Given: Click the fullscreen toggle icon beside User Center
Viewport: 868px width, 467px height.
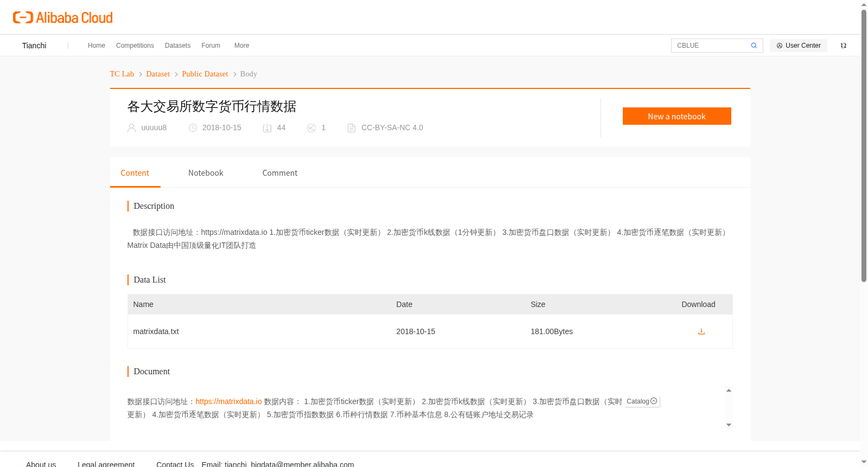Looking at the screenshot, I should (x=844, y=46).
